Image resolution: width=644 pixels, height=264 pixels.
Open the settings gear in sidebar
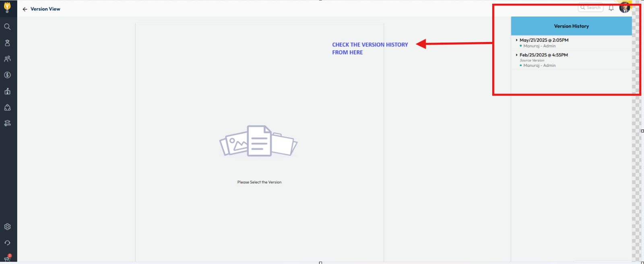click(7, 227)
